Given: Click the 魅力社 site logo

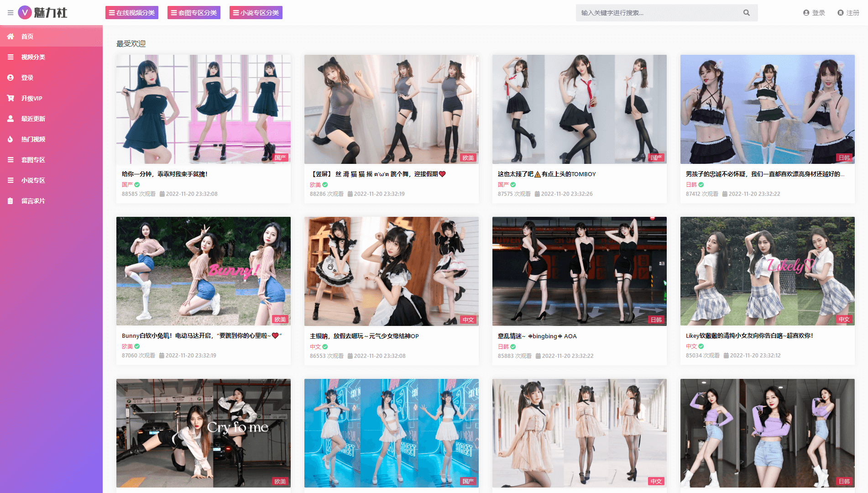Looking at the screenshot, I should pyautogui.click(x=43, y=13).
